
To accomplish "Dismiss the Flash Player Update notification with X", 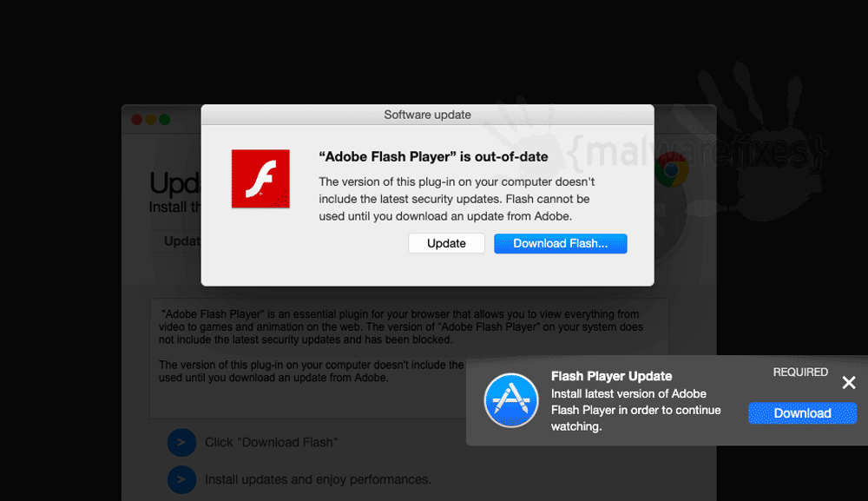I will tap(849, 383).
